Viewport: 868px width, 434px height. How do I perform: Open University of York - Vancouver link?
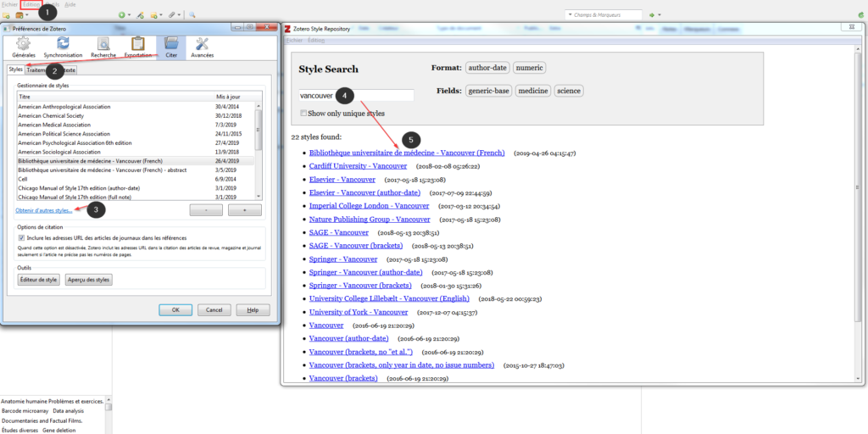[359, 312]
